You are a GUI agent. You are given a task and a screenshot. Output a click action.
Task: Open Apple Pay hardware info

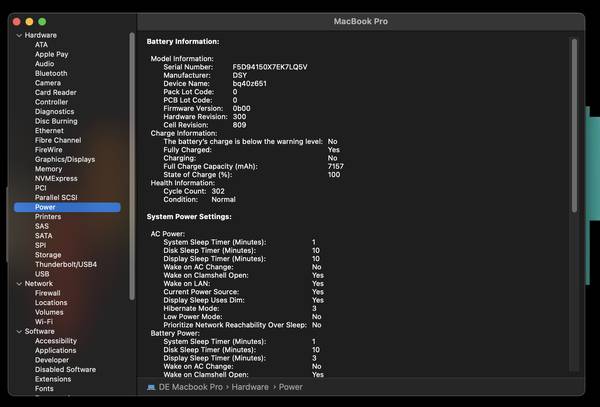point(51,54)
